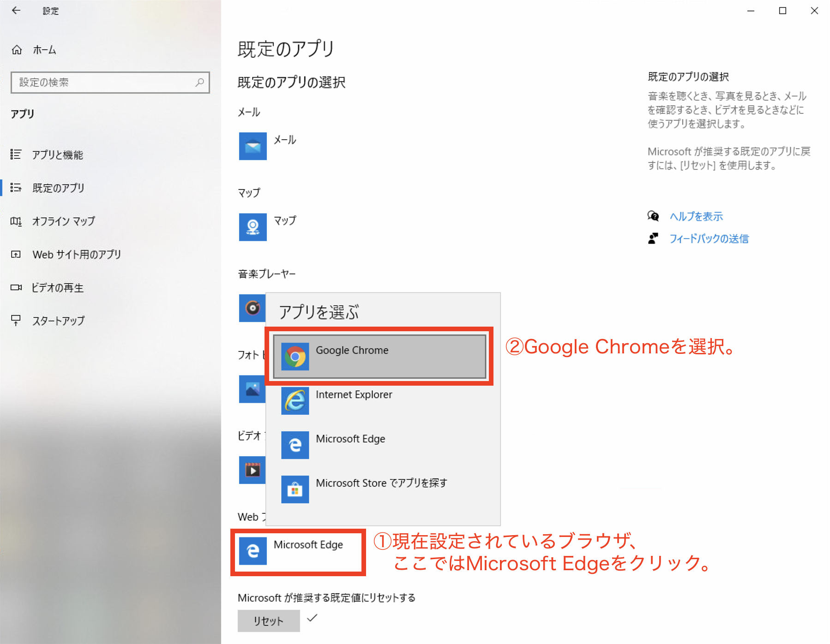Close the Settings window
Image resolution: width=830 pixels, height=644 pixels.
coord(814,11)
